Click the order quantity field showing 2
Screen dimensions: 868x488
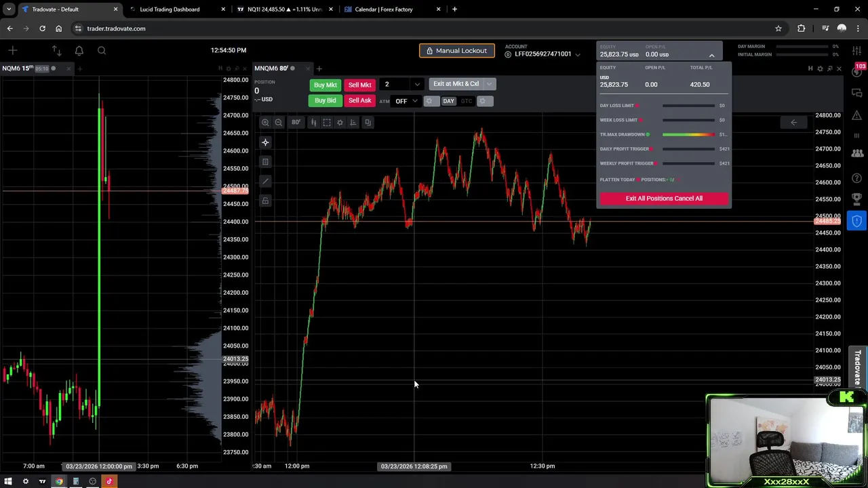coord(395,84)
